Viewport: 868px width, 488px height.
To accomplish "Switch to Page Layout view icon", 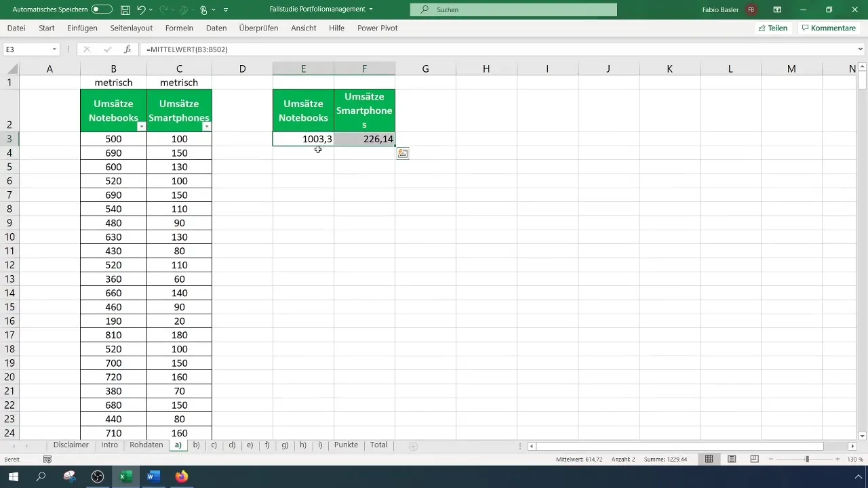I will pyautogui.click(x=732, y=459).
